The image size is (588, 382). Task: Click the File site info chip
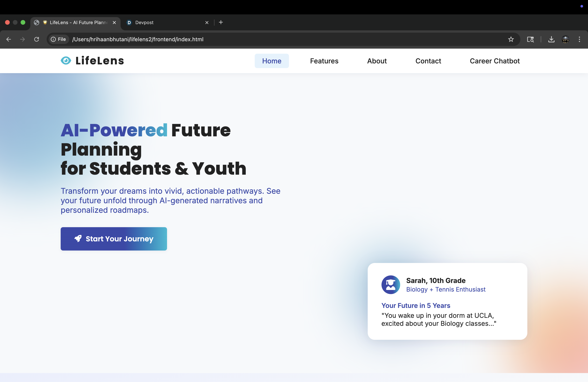pos(59,39)
